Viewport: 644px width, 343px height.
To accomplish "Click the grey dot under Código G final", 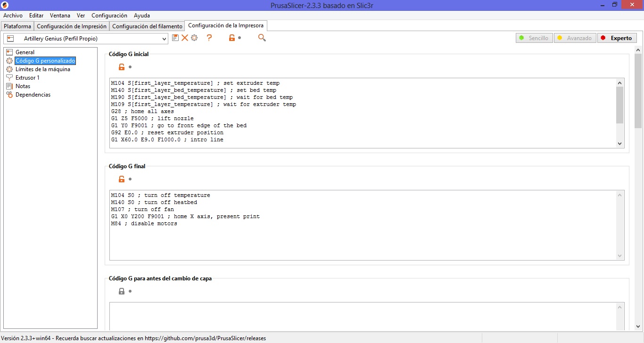I will [130, 179].
